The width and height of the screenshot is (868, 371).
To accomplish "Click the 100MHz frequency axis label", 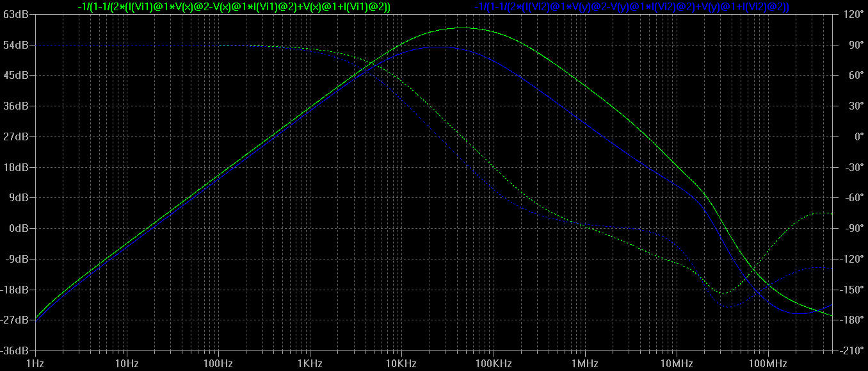I will pos(768,364).
